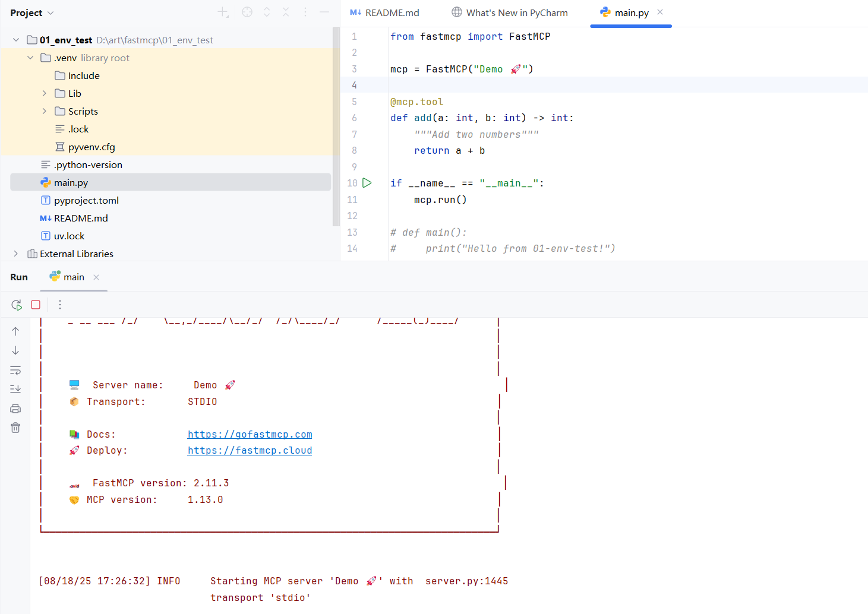
Task: Click the Down the Stack Trace arrow
Action: [15, 350]
